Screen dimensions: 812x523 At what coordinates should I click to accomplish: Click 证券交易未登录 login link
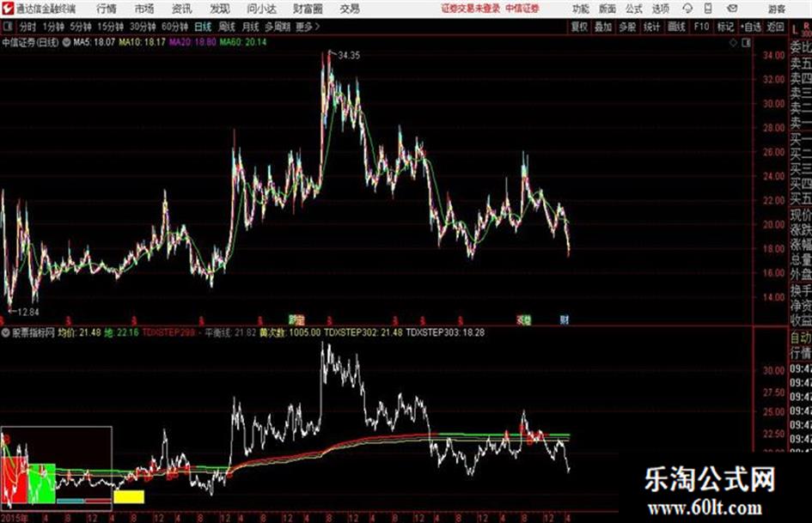pyautogui.click(x=471, y=9)
